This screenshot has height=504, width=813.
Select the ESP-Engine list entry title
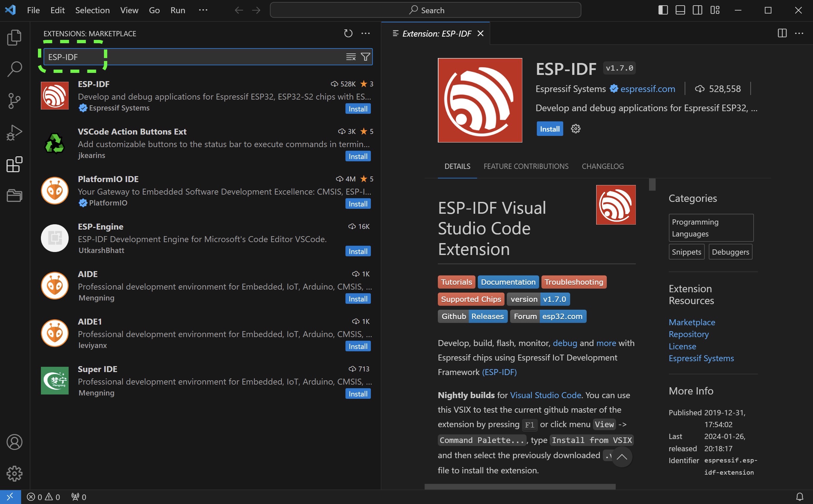[101, 227]
